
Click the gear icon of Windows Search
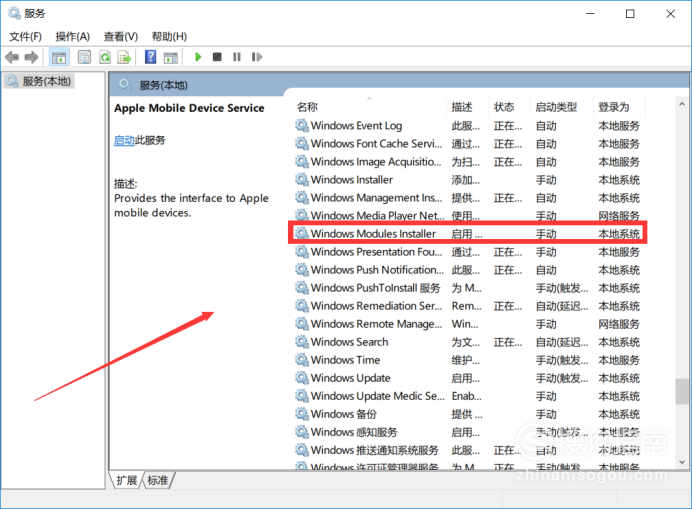pyautogui.click(x=302, y=342)
